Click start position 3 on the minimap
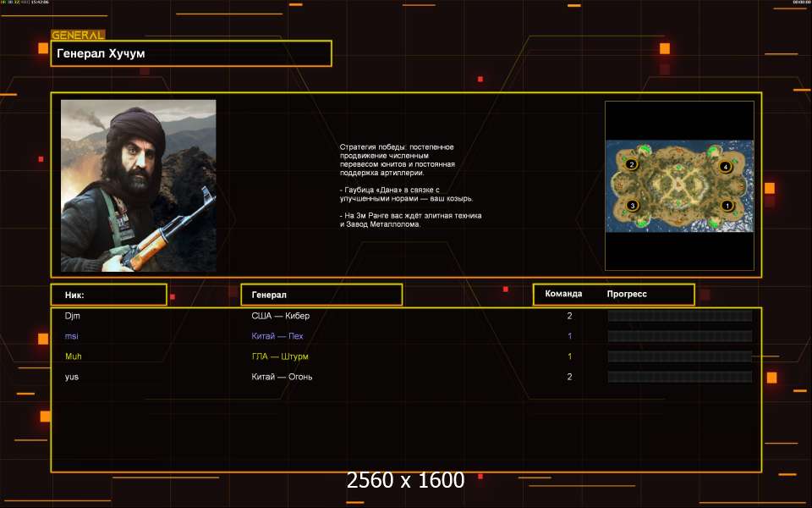Image resolution: width=812 pixels, height=508 pixels. [x=632, y=205]
